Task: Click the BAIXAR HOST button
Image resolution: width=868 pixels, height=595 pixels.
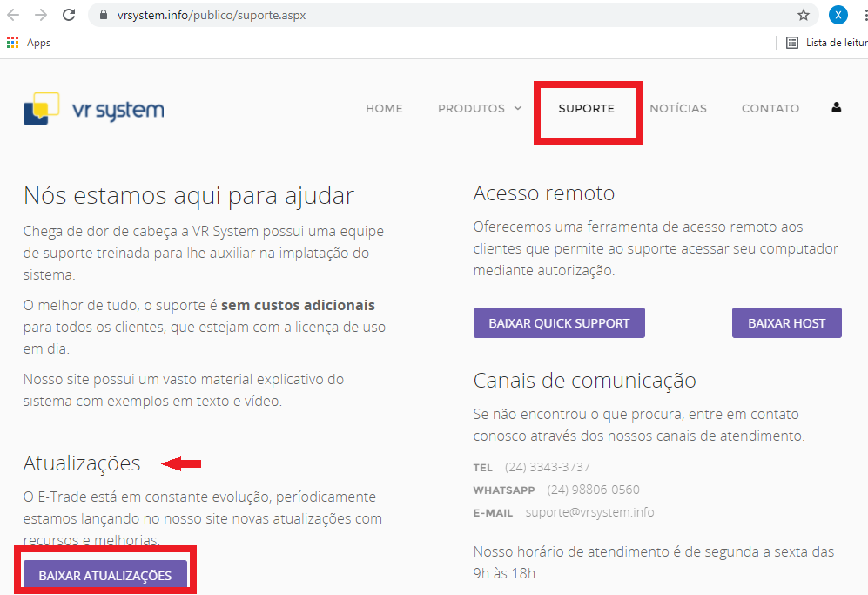Action: click(x=787, y=323)
